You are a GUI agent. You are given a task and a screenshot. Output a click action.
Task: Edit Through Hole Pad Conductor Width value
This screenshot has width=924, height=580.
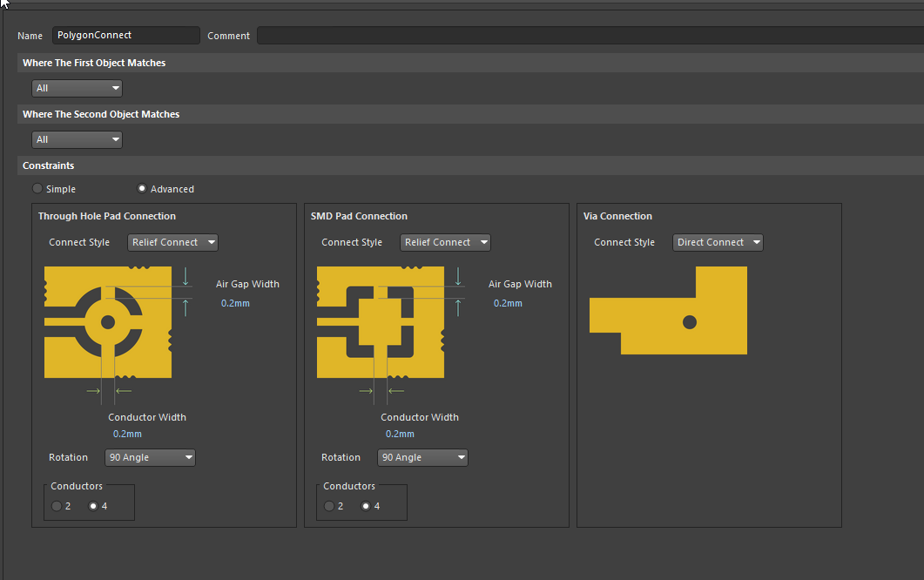pyautogui.click(x=127, y=434)
